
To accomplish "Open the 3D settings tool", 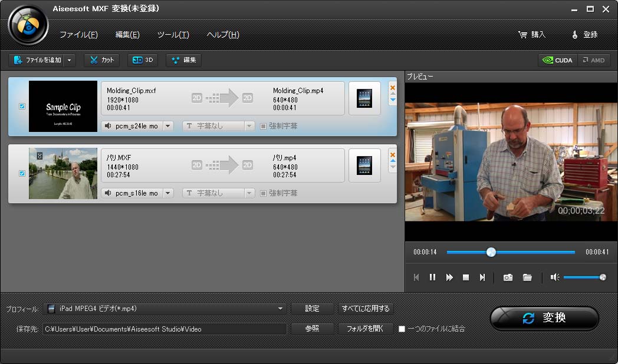I will point(143,60).
